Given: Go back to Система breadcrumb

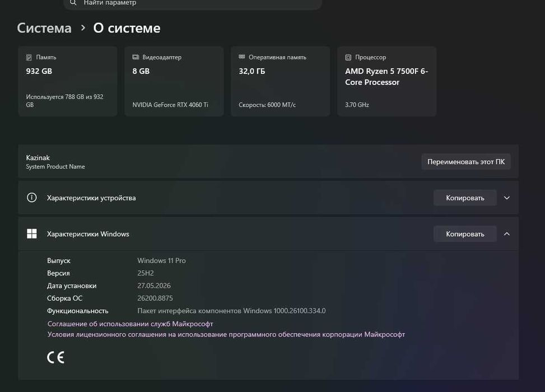Looking at the screenshot, I should (44, 28).
